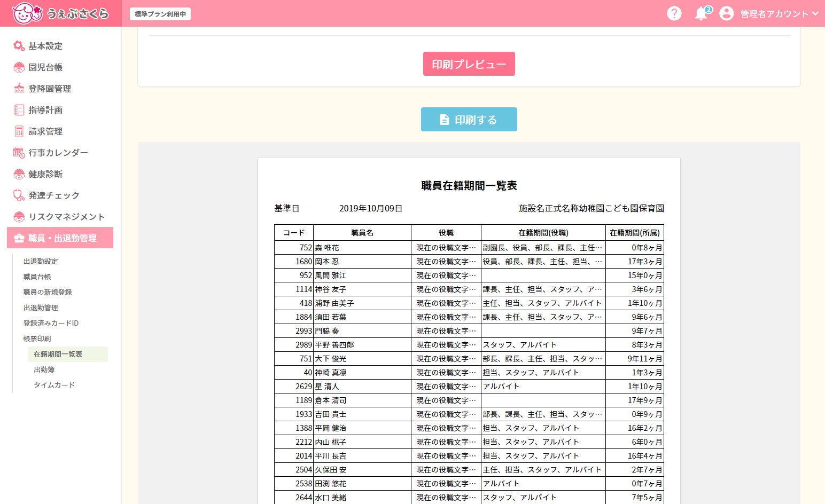Select 出勤簿 report item

pos(44,369)
